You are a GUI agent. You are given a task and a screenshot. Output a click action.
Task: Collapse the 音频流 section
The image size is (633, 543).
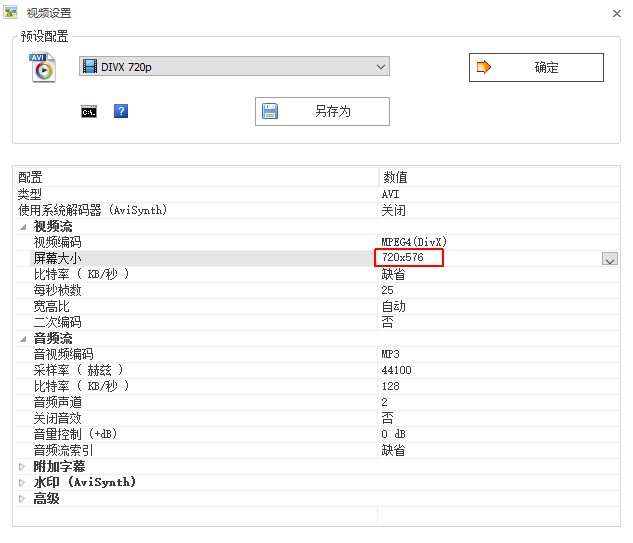tap(23, 339)
